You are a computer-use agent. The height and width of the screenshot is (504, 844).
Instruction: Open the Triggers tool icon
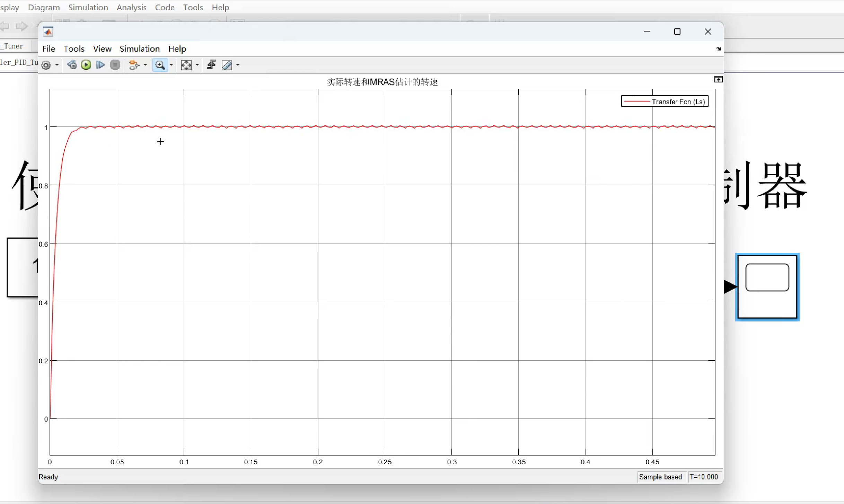coord(211,65)
